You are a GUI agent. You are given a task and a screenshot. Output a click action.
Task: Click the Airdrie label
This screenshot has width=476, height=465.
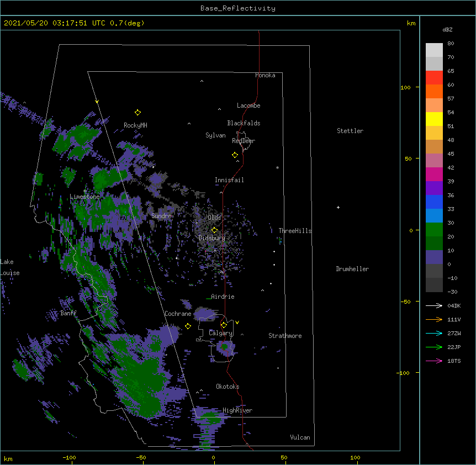point(223,297)
